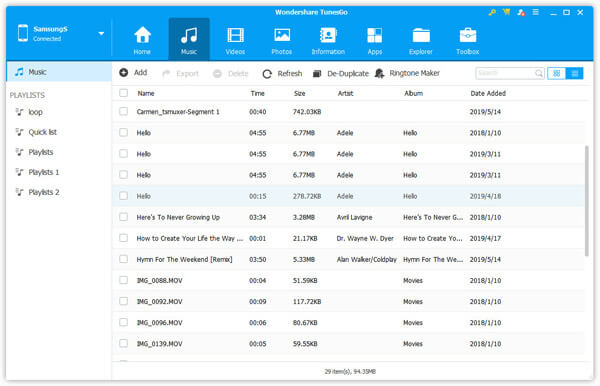Click the Samsung phone device icon

point(23,33)
